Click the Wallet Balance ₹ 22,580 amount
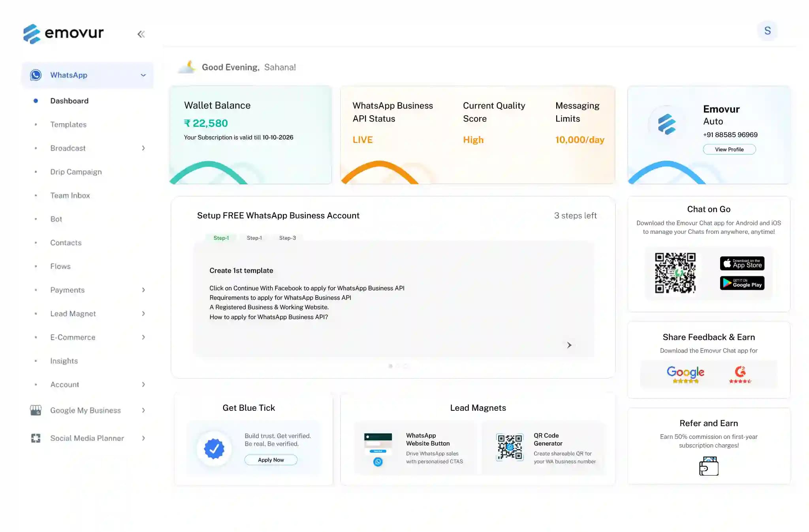 click(x=206, y=123)
